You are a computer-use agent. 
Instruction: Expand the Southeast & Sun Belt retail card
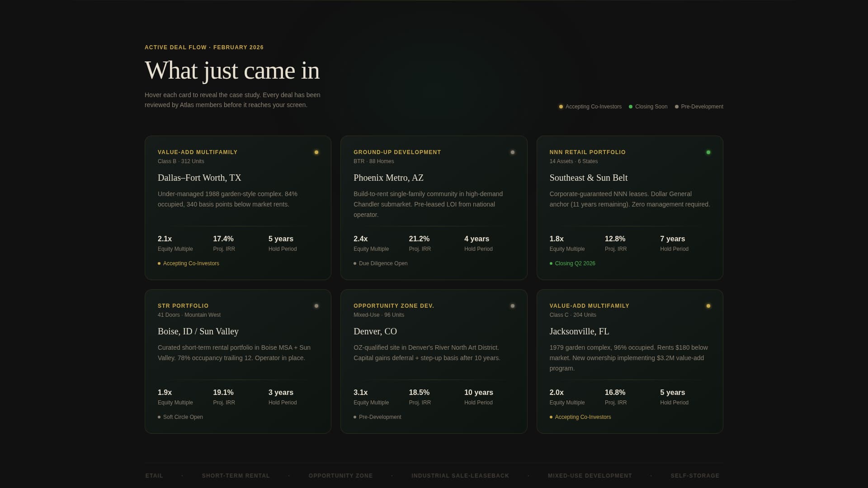tap(629, 207)
